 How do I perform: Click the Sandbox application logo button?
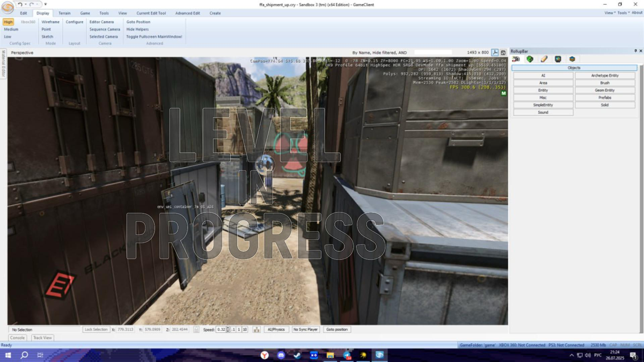[8, 8]
